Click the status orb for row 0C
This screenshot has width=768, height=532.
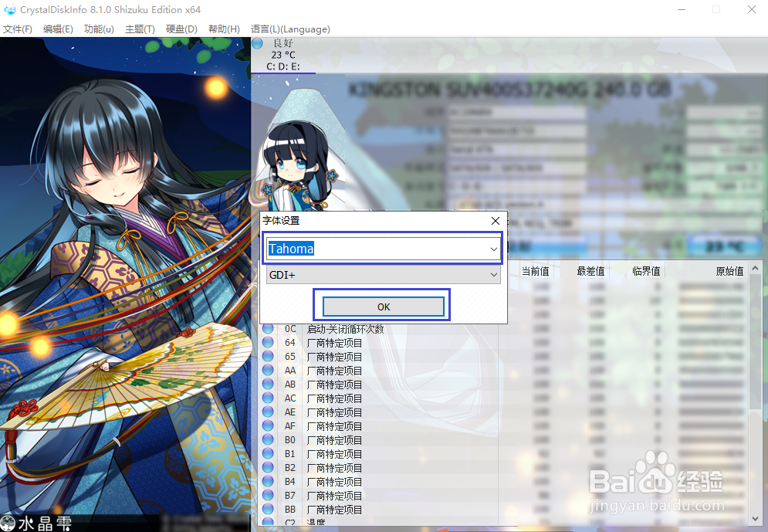[268, 329]
